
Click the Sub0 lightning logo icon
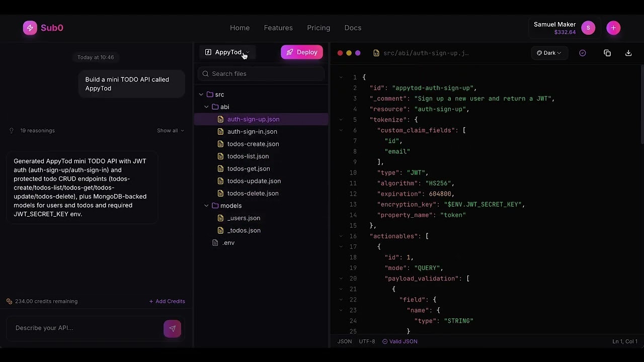point(30,28)
